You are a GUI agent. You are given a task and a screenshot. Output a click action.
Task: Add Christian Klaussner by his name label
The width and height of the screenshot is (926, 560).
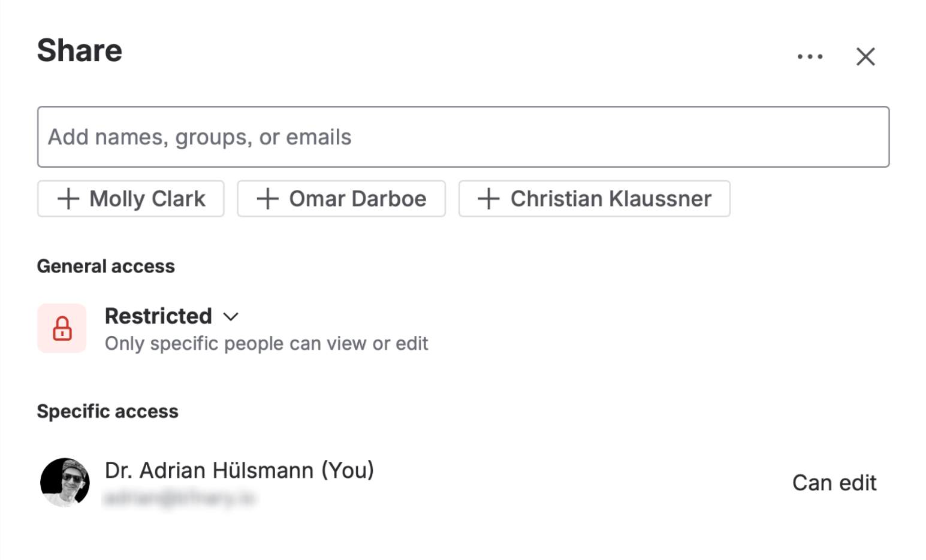(611, 199)
